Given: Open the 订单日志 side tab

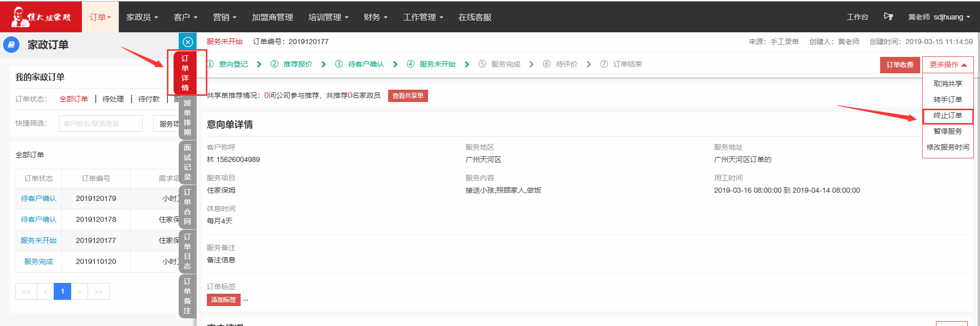Looking at the screenshot, I should tap(187, 251).
